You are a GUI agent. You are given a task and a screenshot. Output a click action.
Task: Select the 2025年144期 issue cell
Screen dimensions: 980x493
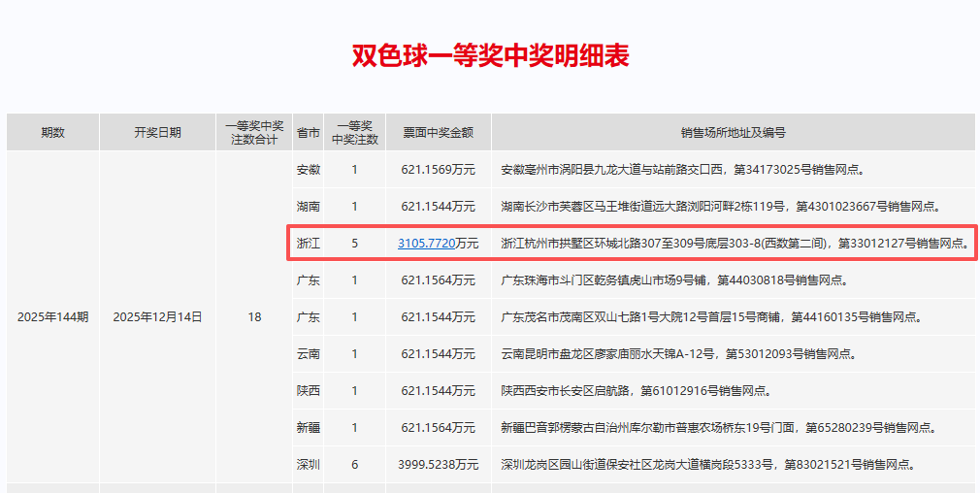[x=52, y=317]
